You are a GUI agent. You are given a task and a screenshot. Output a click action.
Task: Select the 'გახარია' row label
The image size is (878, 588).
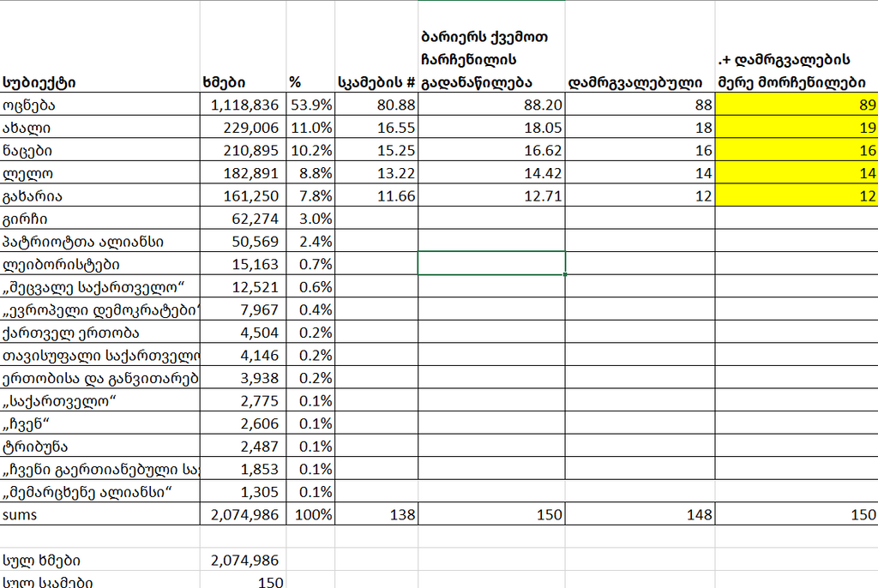click(99, 196)
